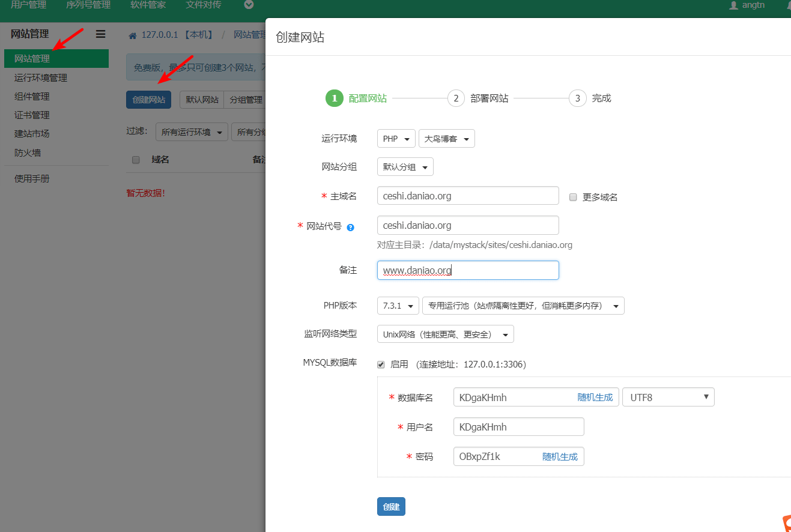The width and height of the screenshot is (791, 532).
Task: Click the user avatar icon beside angtn
Action: point(733,5)
